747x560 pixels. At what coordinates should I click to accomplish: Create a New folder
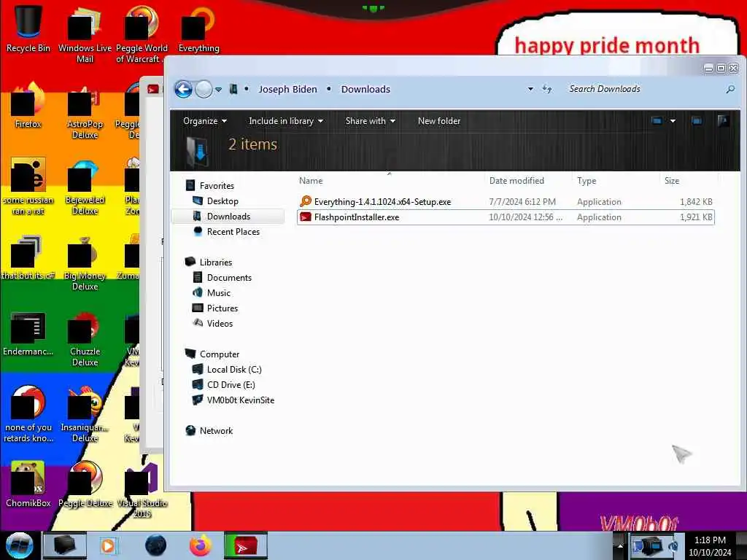click(438, 121)
